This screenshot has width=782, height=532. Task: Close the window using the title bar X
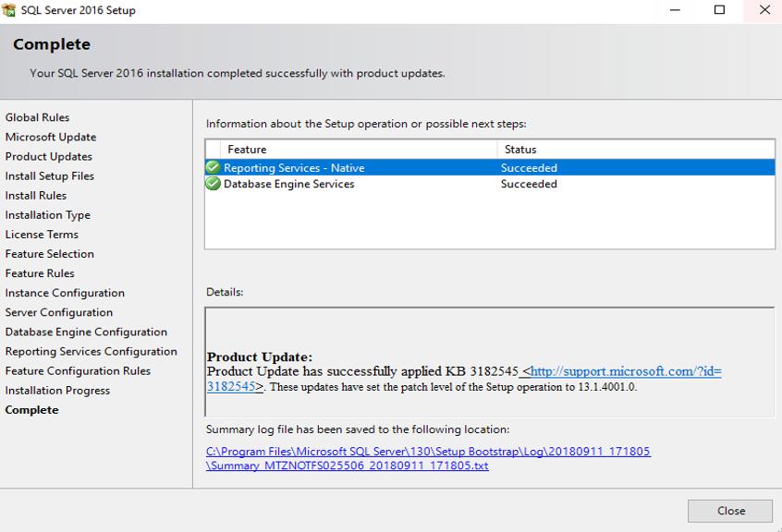[x=764, y=10]
